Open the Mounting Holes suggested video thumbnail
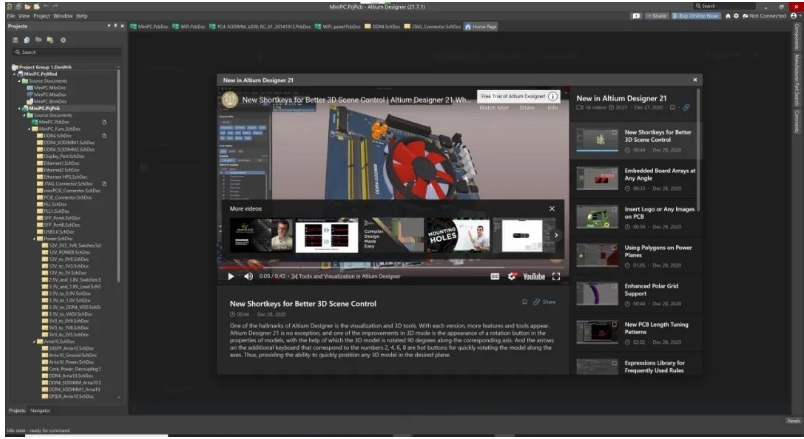This screenshot has height=439, width=804. point(458,235)
